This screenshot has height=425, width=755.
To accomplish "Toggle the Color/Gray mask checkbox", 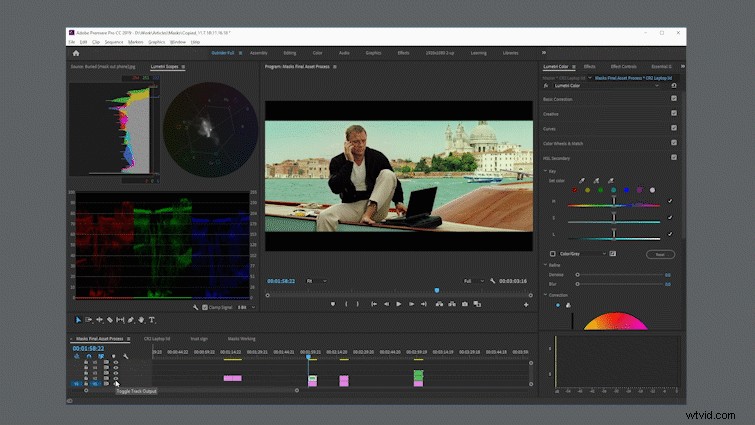I will pyautogui.click(x=553, y=254).
